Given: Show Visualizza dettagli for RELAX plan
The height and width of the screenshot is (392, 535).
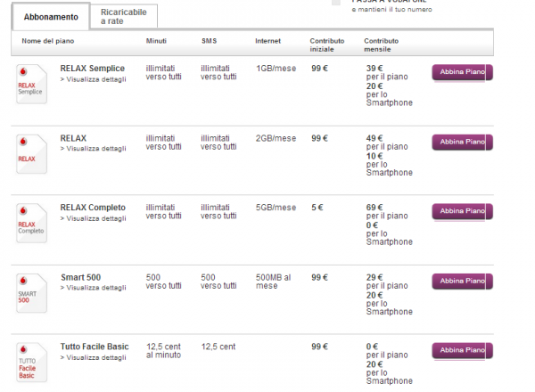Looking at the screenshot, I should [x=93, y=149].
